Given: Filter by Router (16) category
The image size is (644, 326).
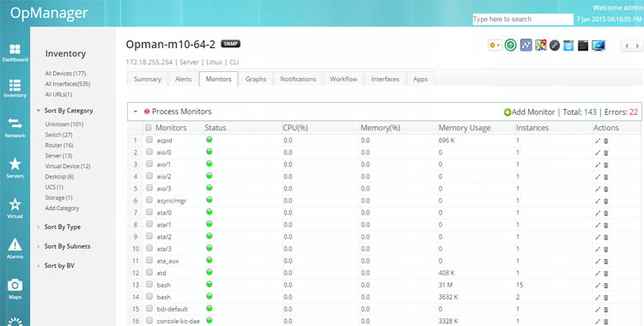Looking at the screenshot, I should tap(59, 145).
